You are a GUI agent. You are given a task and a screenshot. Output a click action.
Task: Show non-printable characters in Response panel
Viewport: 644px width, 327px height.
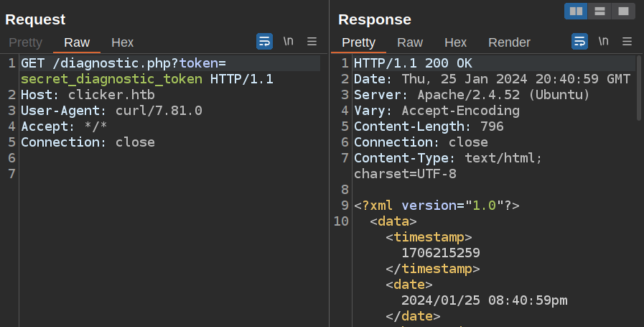tap(603, 42)
